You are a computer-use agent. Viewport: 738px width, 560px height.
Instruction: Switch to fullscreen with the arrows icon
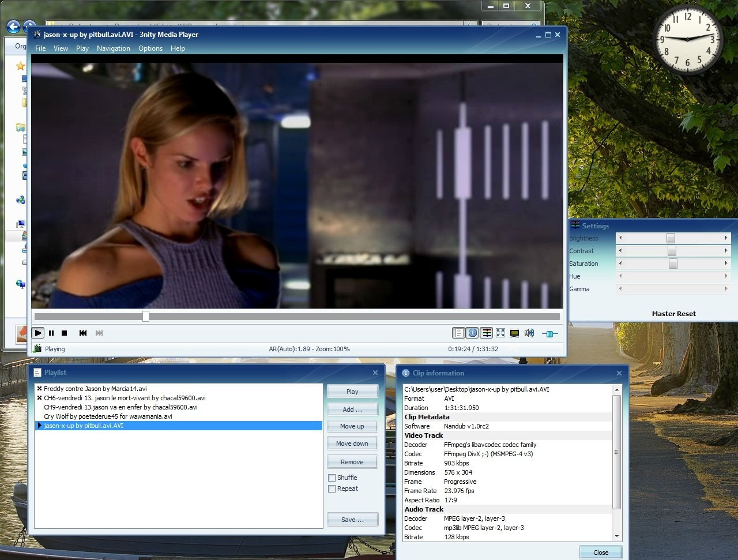click(x=500, y=333)
